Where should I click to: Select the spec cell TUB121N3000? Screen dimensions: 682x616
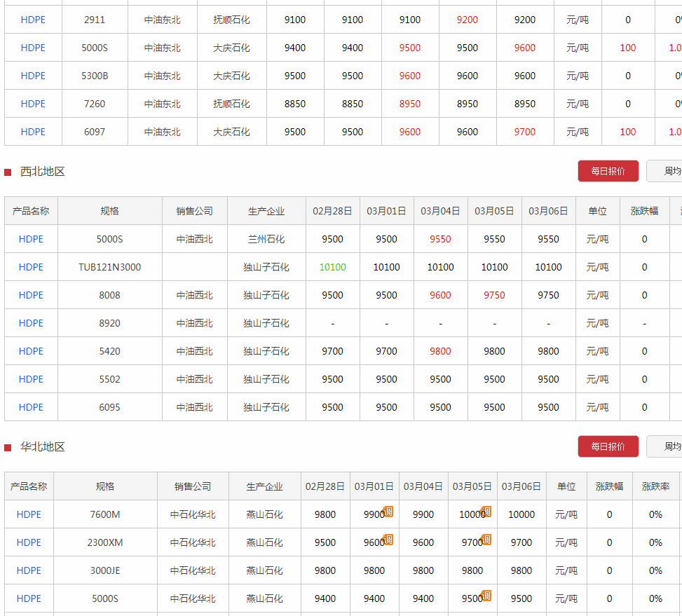[x=109, y=267]
